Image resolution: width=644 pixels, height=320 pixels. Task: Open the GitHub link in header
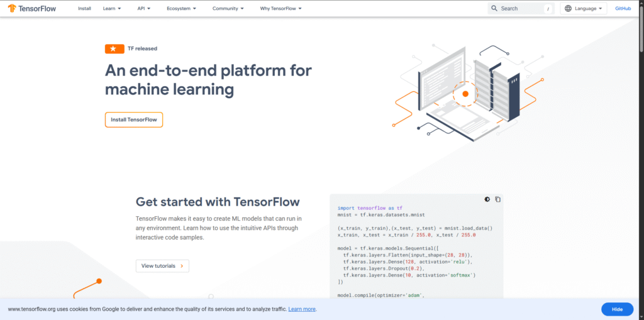623,8
